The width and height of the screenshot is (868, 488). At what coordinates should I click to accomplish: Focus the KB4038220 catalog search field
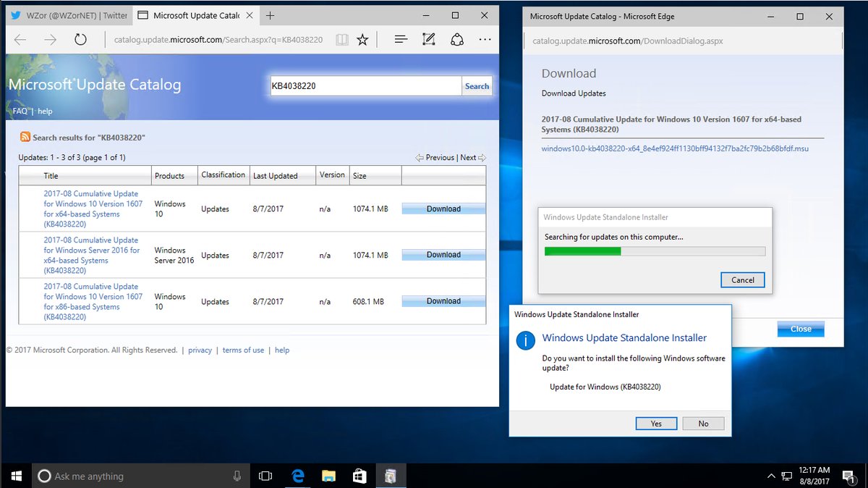coord(365,86)
